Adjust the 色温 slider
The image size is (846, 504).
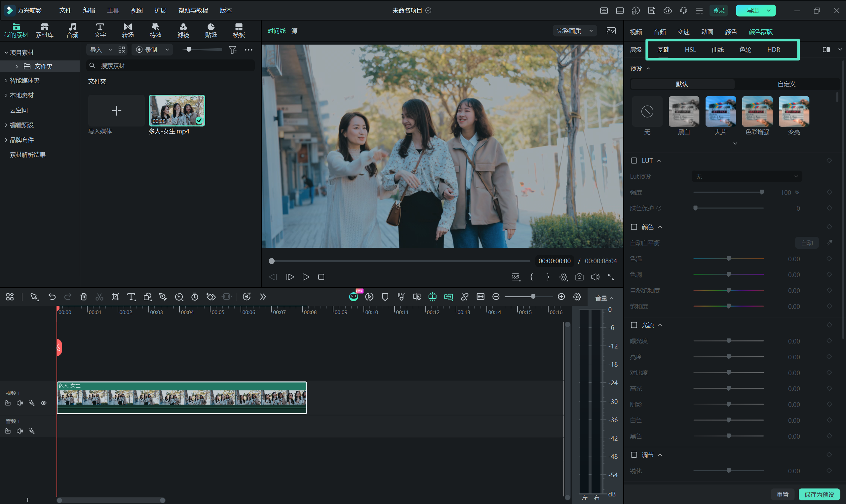click(728, 259)
